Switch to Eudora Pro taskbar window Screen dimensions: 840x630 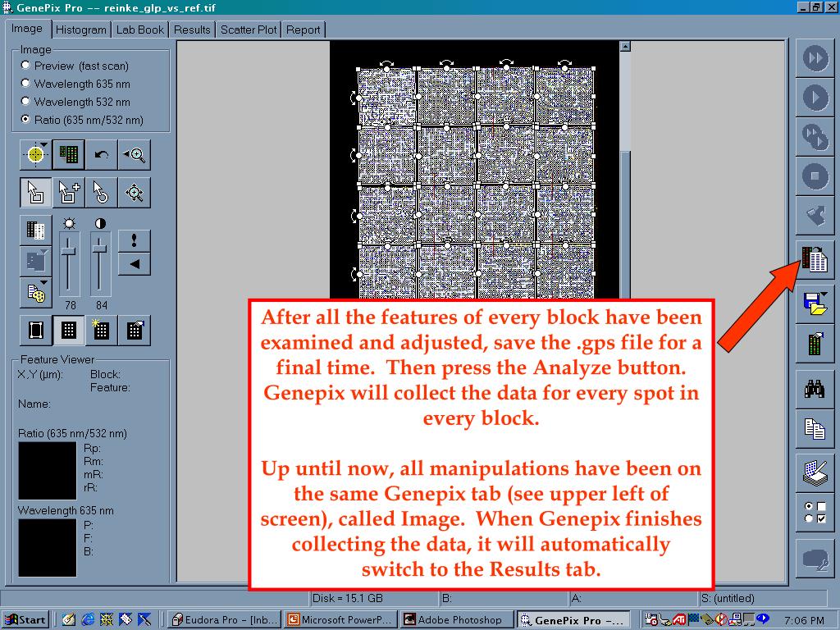pos(223,620)
